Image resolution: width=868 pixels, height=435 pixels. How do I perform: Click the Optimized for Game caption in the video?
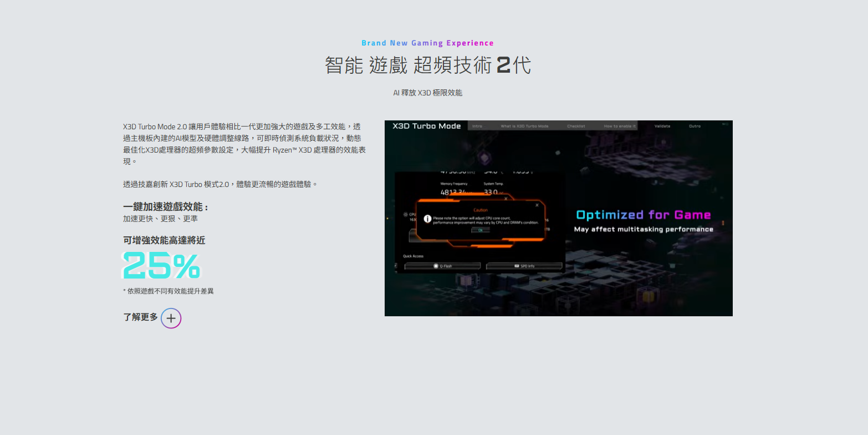[644, 215]
